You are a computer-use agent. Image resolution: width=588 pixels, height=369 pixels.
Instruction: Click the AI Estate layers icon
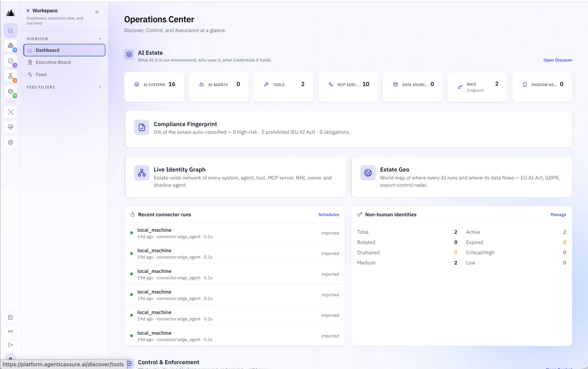coord(129,54)
